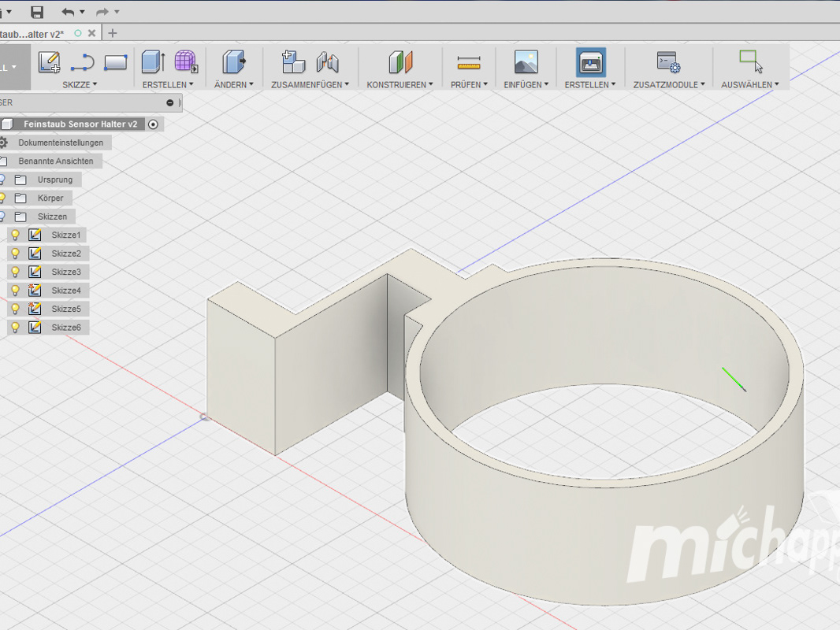This screenshot has height=630, width=840.
Task: Click the Joint assemble icon
Action: (x=327, y=62)
